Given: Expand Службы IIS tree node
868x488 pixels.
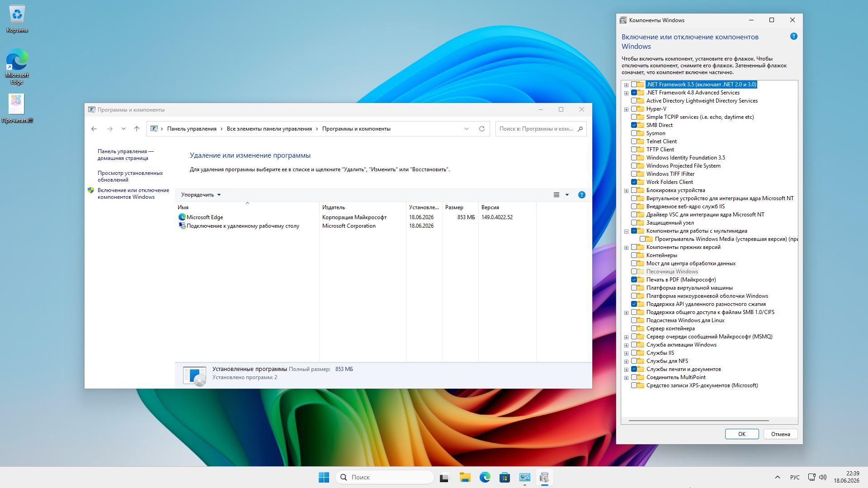Looking at the screenshot, I should 626,353.
